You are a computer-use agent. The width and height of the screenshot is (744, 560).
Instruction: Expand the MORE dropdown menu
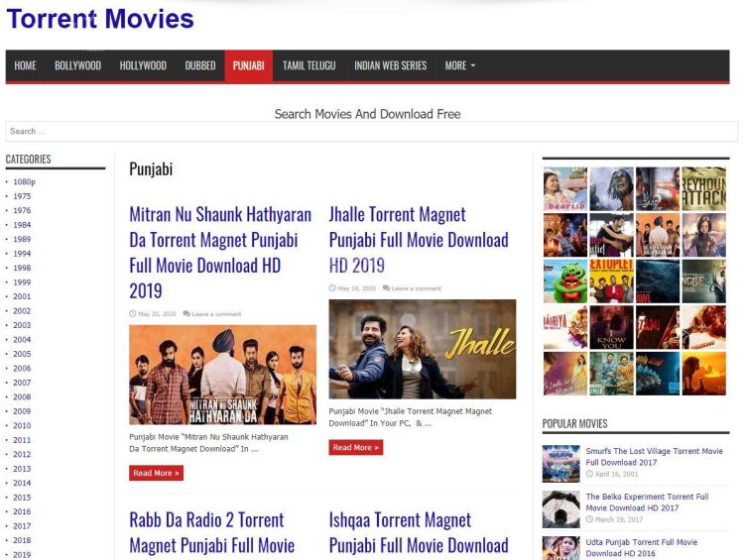tap(459, 65)
